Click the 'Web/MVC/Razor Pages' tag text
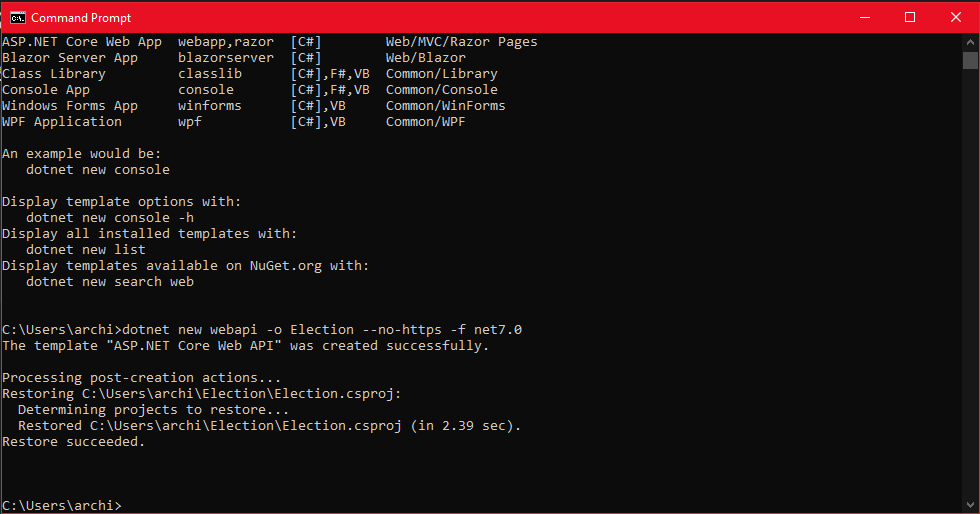Image resolution: width=980 pixels, height=514 pixels. (461, 42)
